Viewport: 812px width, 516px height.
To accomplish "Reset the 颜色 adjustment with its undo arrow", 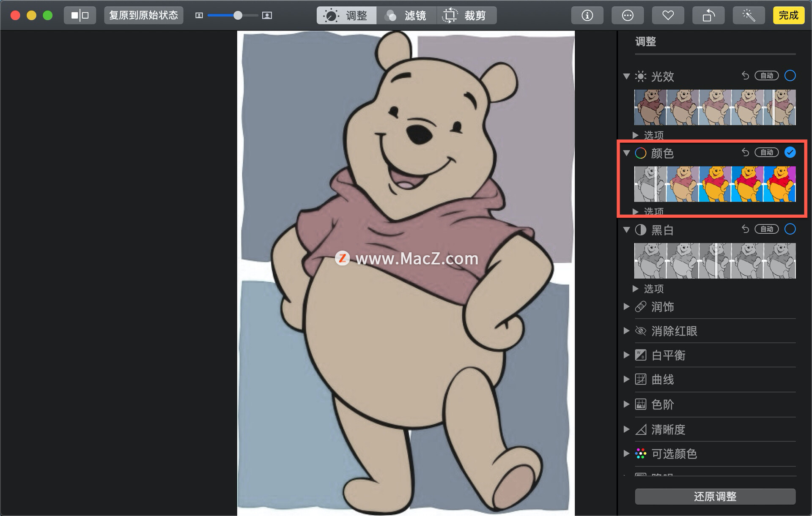I will coord(745,152).
